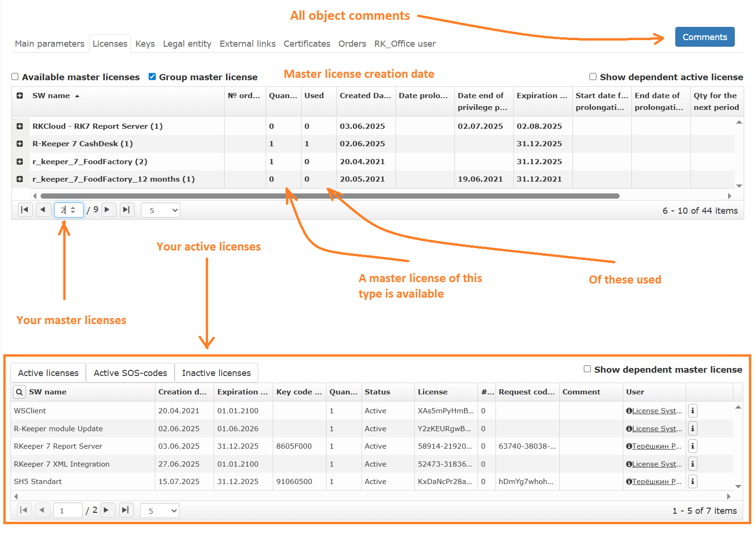This screenshot has height=535, width=756.
Task: Switch to the Keys tab
Action: [145, 44]
